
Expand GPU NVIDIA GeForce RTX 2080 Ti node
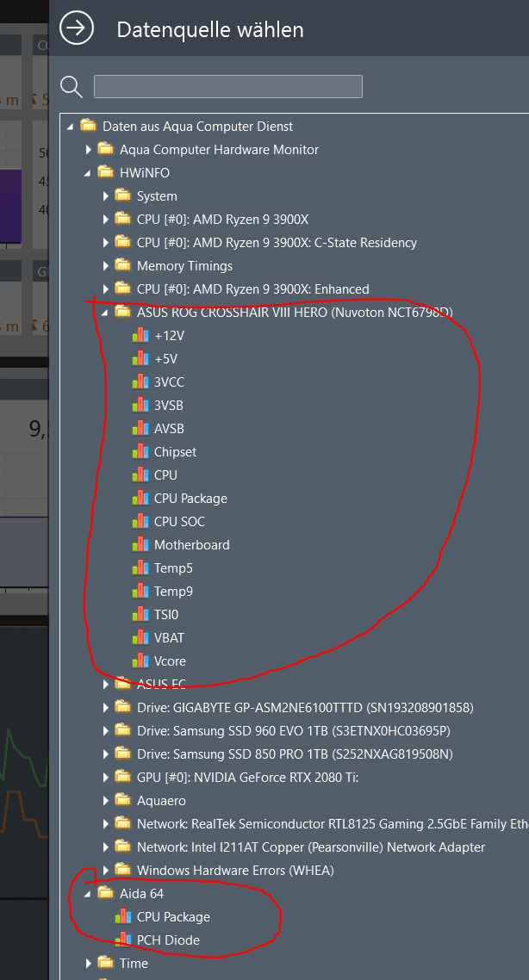click(x=106, y=778)
